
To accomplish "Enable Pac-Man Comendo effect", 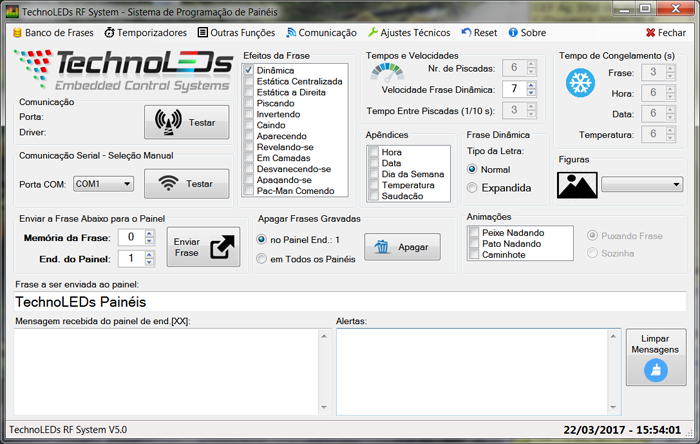I will [249, 191].
